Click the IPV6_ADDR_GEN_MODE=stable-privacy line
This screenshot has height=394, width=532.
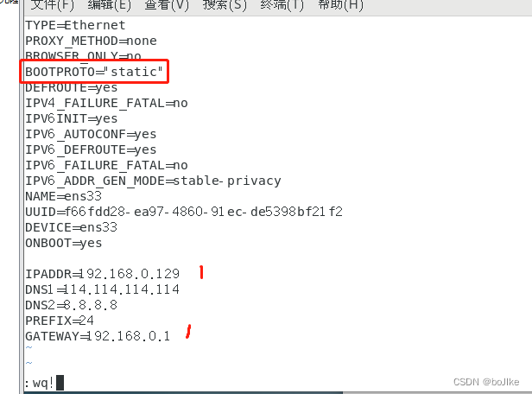click(153, 181)
